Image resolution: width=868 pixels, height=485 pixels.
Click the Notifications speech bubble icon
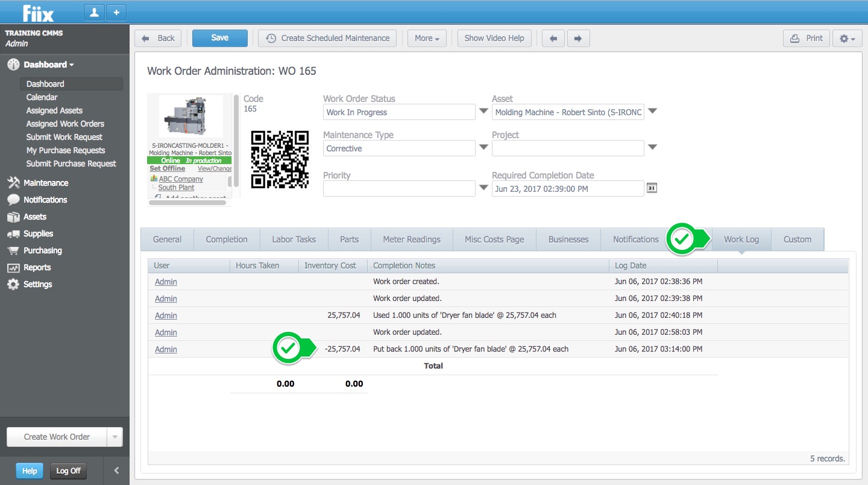13,200
